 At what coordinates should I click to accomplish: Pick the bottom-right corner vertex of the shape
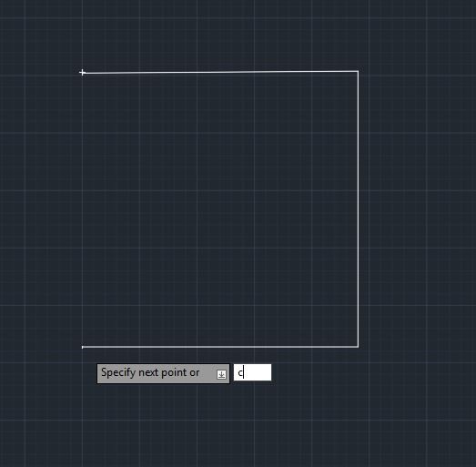pyautogui.click(x=358, y=347)
